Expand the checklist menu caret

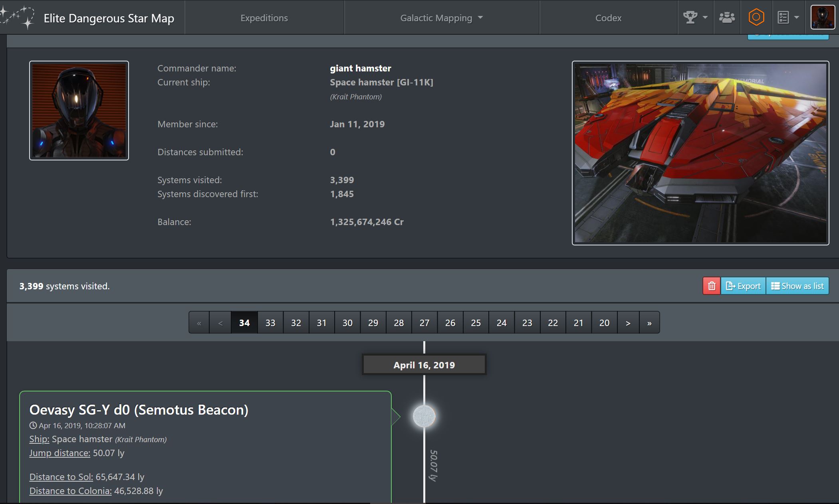click(797, 18)
